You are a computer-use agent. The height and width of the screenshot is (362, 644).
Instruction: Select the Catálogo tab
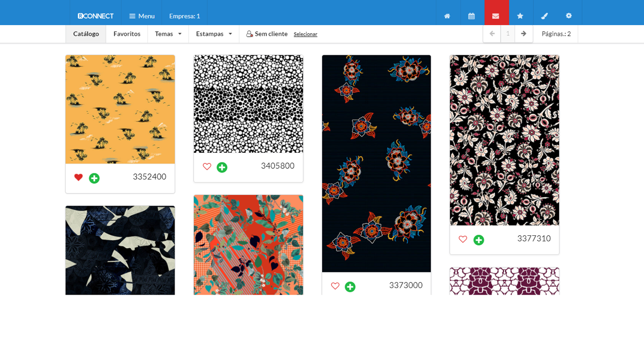pos(86,34)
